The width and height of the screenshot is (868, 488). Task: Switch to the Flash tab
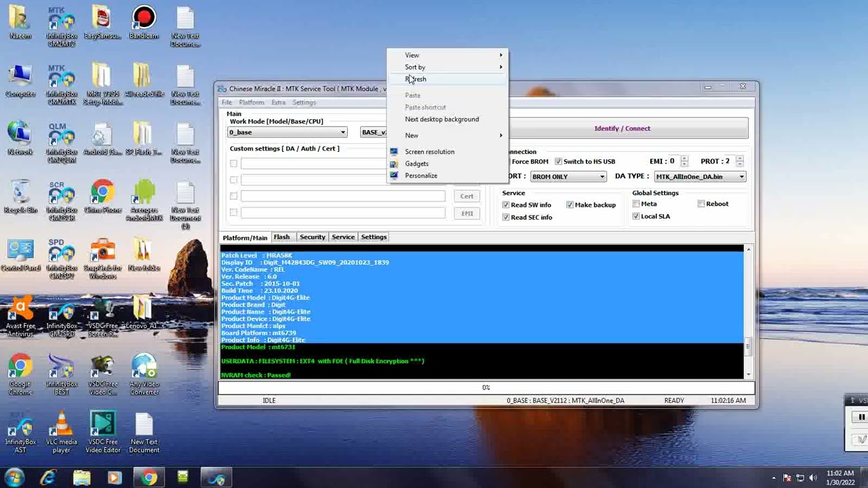281,237
